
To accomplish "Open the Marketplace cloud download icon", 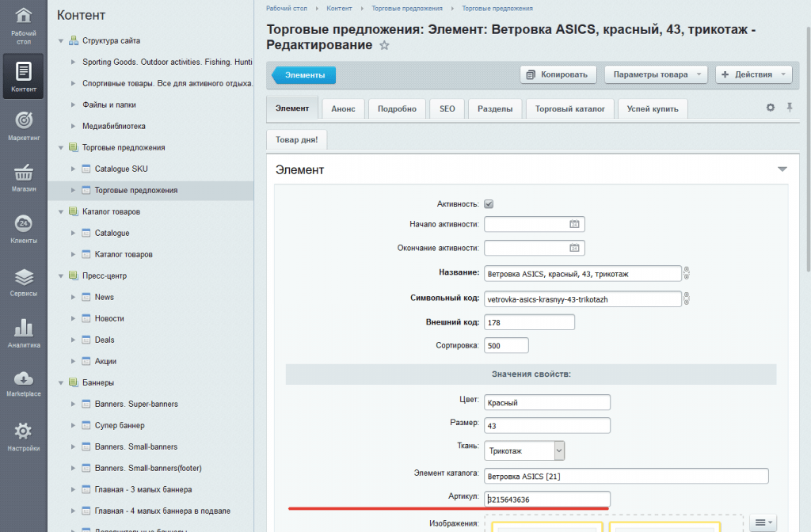I will coord(23,379).
